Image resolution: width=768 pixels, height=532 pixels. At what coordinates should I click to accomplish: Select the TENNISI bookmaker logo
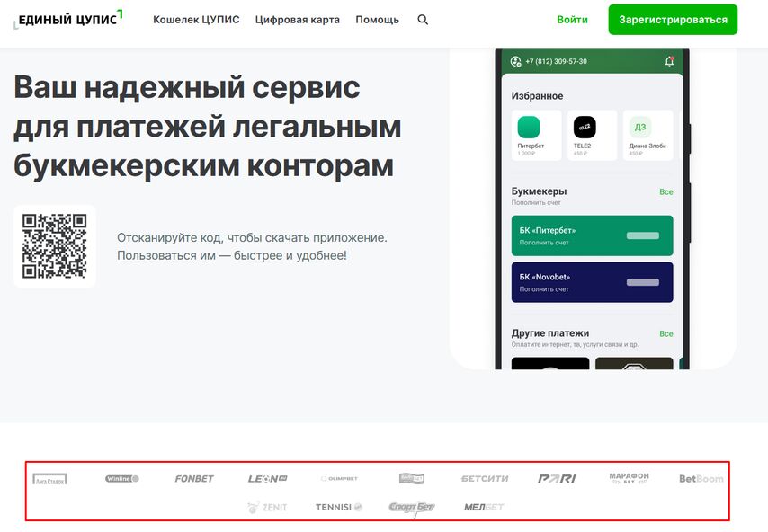click(339, 507)
